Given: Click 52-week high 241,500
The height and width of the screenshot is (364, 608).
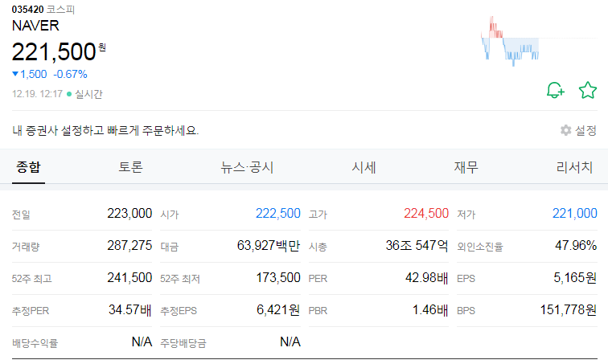Looking at the screenshot, I should coord(129,278).
